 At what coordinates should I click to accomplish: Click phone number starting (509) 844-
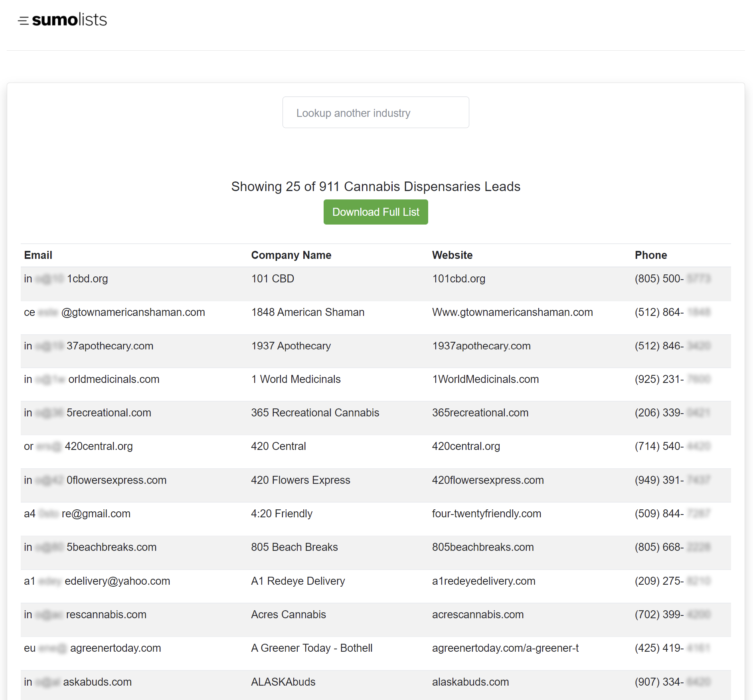click(x=672, y=514)
